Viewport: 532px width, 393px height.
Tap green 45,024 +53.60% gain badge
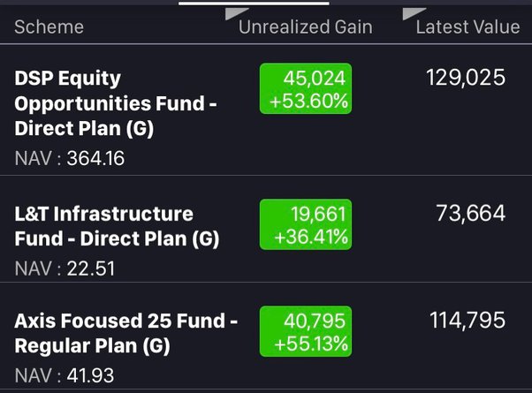click(305, 89)
